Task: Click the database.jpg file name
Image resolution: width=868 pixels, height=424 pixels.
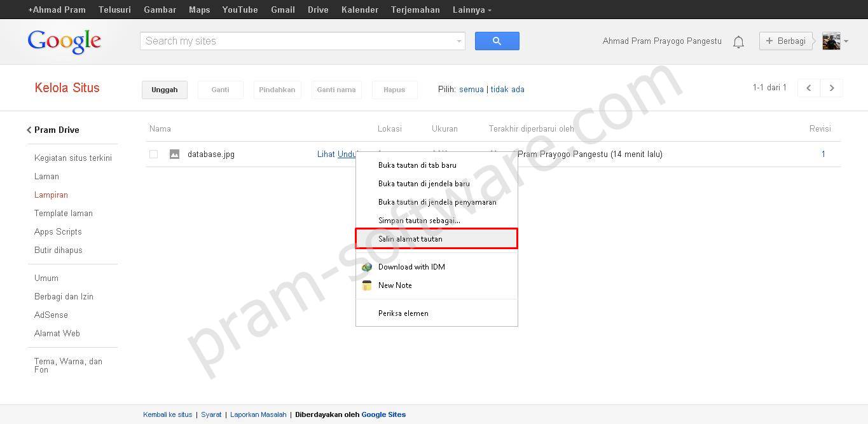Action: point(211,154)
